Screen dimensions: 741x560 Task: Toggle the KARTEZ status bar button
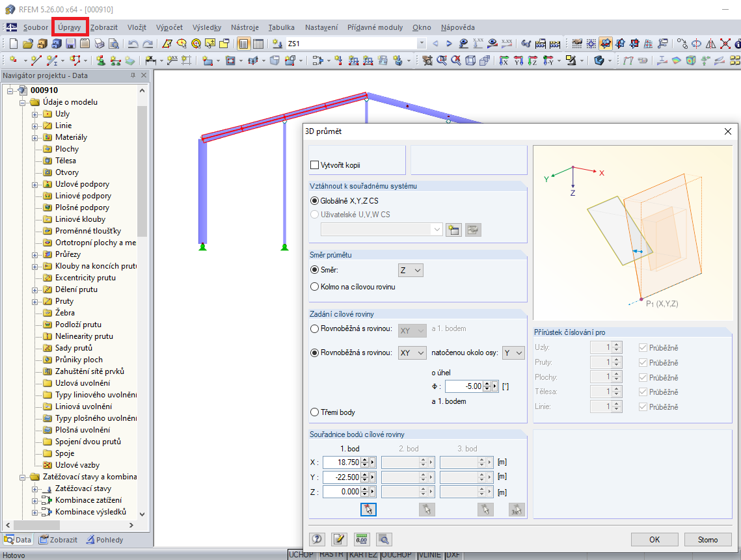point(363,555)
